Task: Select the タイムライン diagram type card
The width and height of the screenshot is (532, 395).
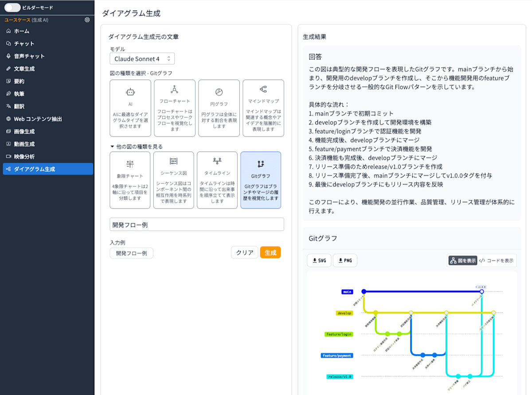Action: click(217, 180)
